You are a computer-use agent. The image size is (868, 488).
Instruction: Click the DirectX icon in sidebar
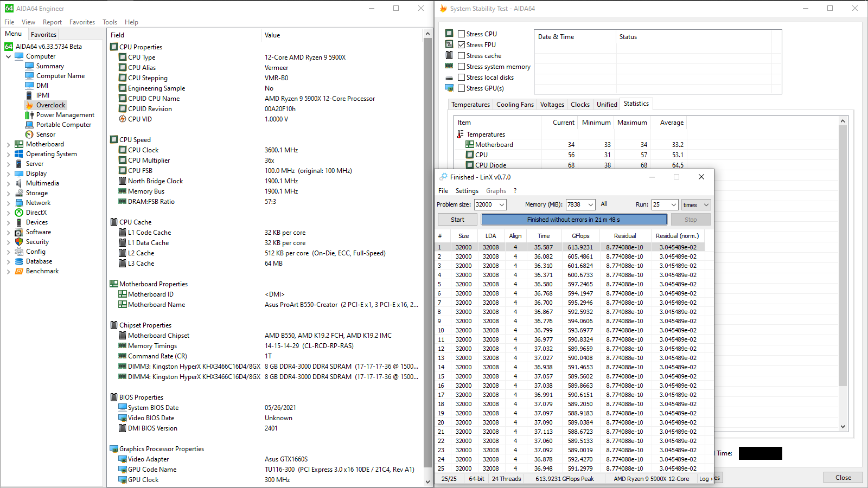tap(19, 213)
